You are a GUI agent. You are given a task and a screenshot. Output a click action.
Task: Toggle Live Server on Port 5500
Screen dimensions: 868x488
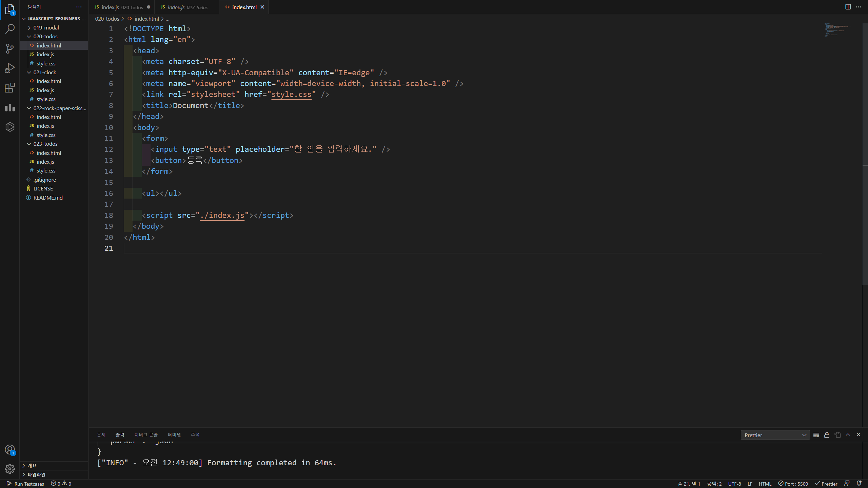click(x=793, y=484)
